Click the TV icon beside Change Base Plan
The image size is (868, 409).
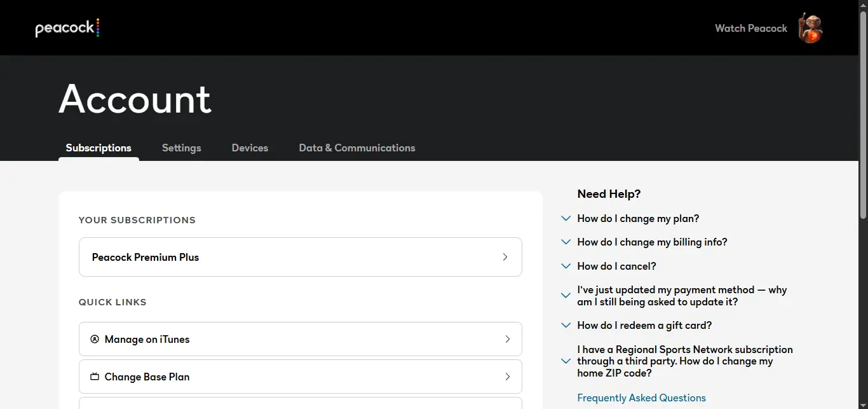95,377
